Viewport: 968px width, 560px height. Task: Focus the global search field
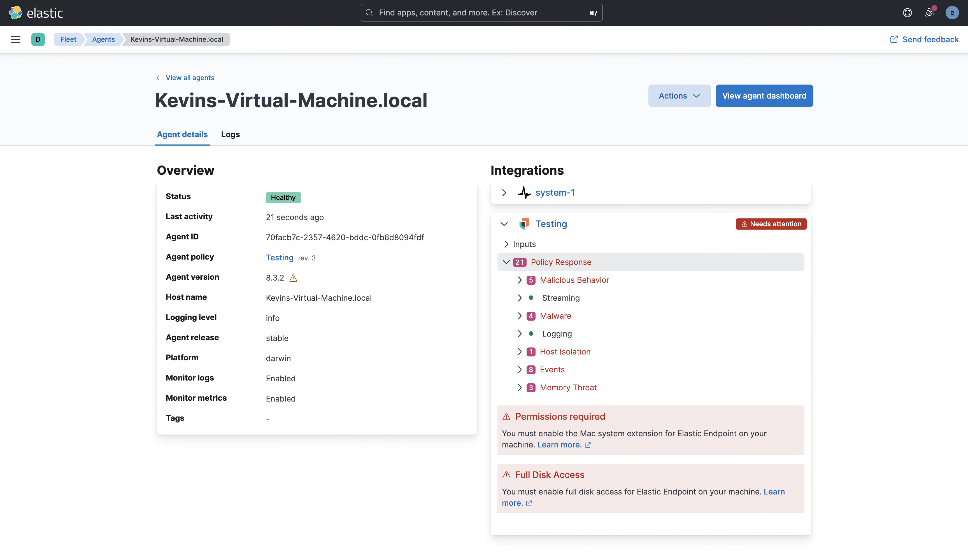pos(481,13)
